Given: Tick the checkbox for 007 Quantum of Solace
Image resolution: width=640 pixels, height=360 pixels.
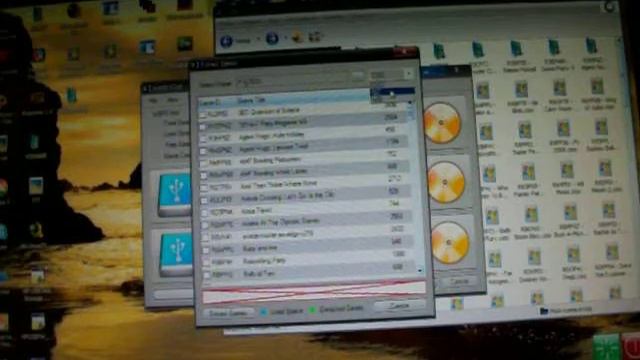Looking at the screenshot, I should [x=202, y=116].
